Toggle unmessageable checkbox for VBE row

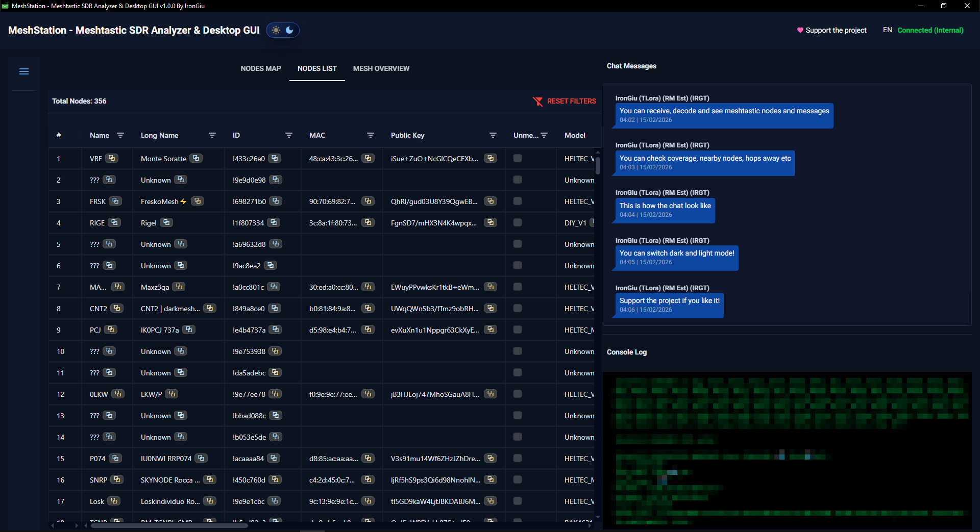point(518,158)
